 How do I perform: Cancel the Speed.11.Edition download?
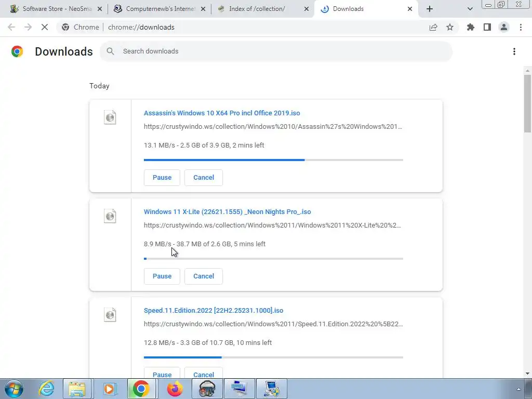[x=204, y=373]
